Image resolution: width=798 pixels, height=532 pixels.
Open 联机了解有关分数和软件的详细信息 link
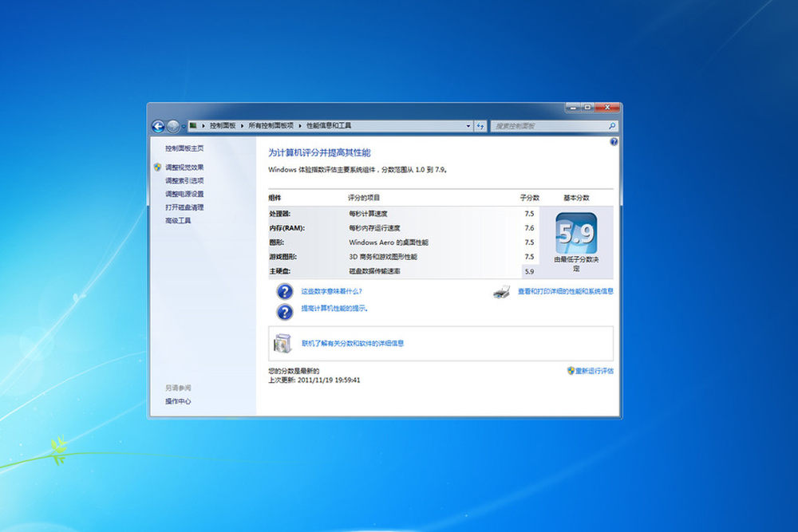[353, 343]
